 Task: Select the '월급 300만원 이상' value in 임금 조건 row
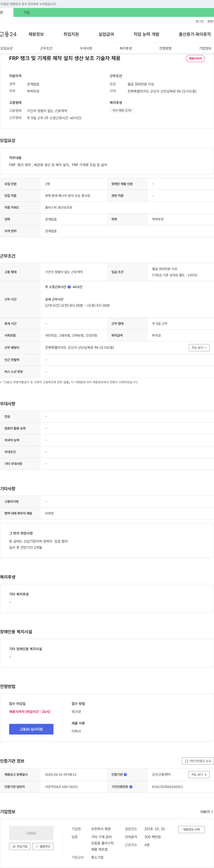[164, 268]
